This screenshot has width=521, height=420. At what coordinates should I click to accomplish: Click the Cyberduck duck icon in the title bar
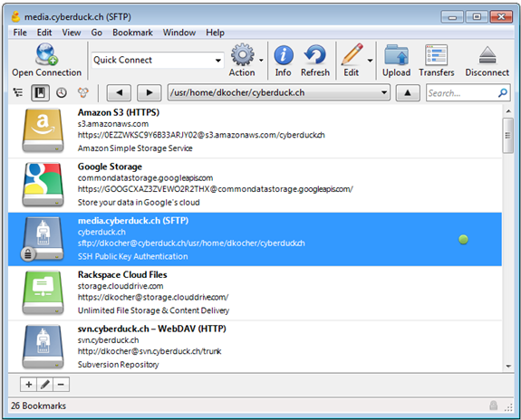pyautogui.click(x=15, y=16)
